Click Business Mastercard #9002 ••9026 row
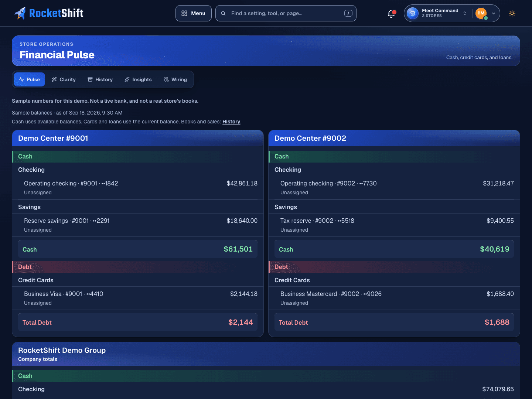 394,298
